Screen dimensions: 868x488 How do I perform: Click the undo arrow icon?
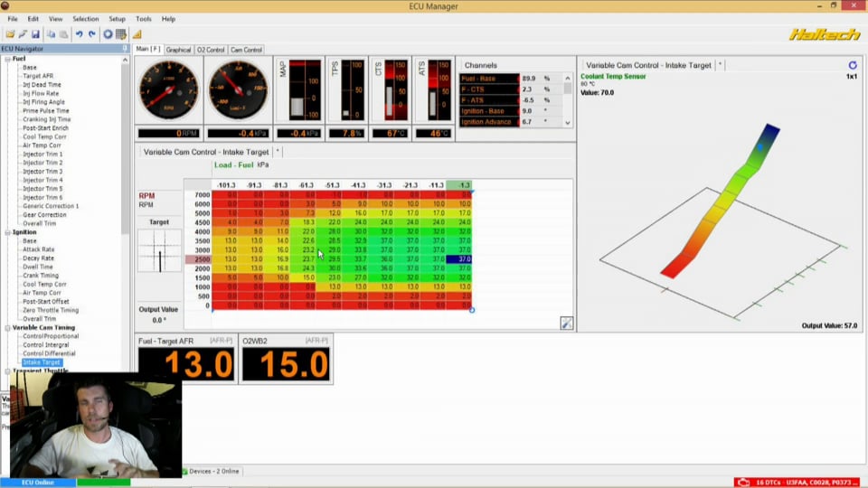tap(80, 34)
